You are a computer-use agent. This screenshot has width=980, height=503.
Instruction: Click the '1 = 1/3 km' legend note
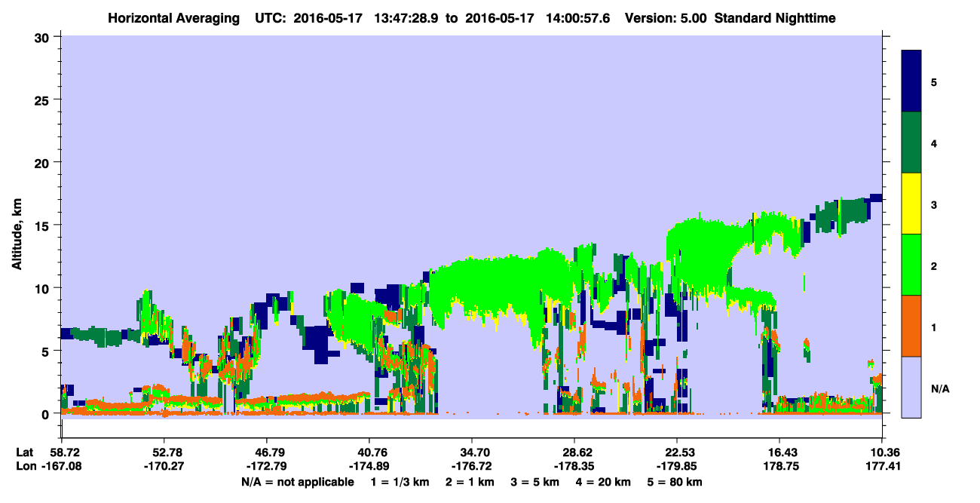[399, 482]
